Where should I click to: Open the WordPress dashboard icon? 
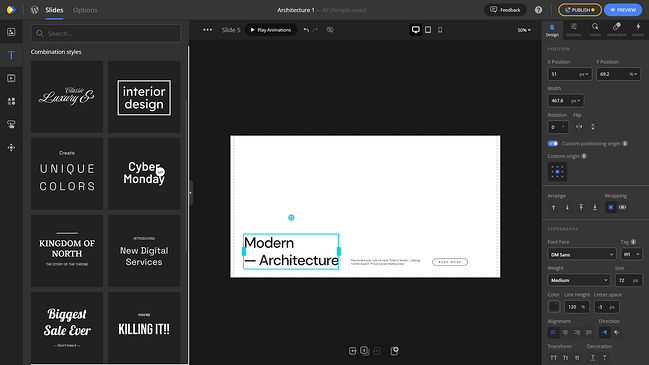34,10
